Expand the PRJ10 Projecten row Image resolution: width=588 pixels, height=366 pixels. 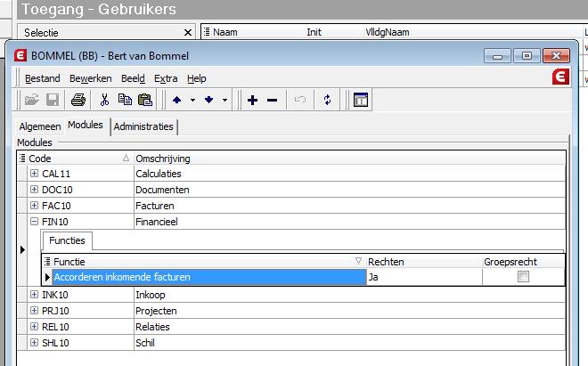pos(35,311)
